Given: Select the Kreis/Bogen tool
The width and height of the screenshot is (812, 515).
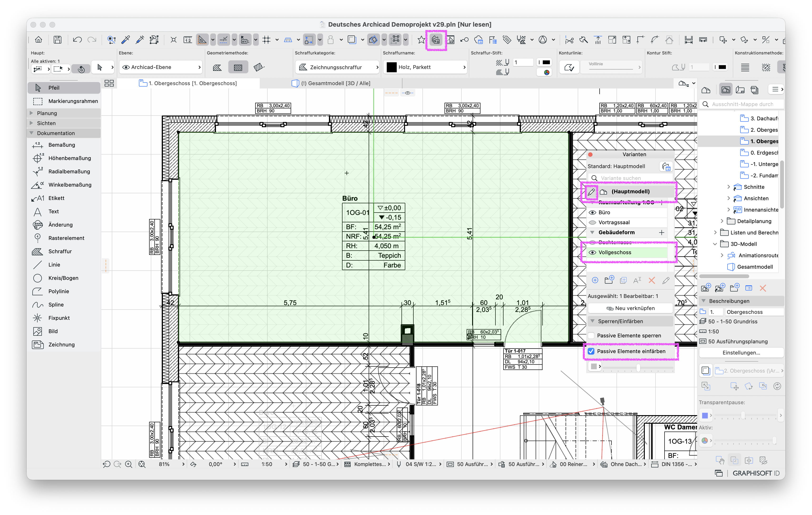Looking at the screenshot, I should pos(64,278).
